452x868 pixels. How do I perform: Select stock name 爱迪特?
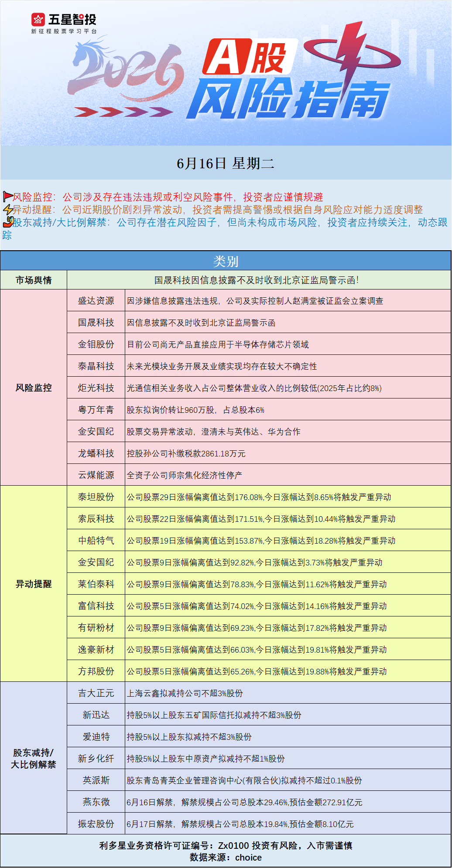[x=96, y=737]
